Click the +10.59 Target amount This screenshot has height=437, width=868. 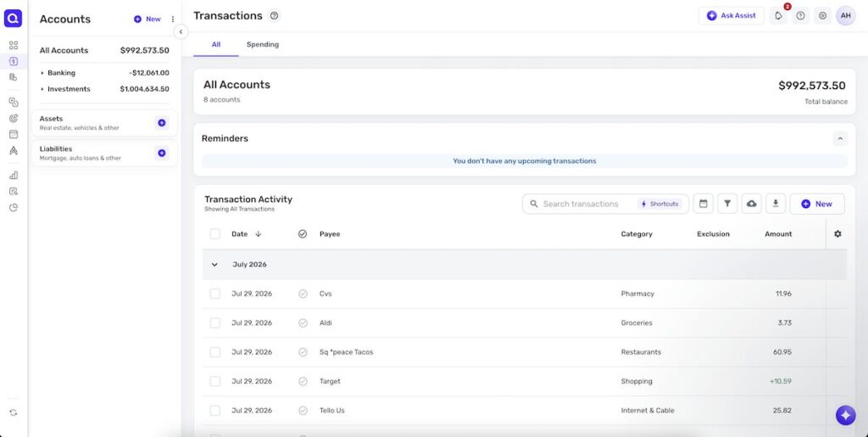point(781,381)
